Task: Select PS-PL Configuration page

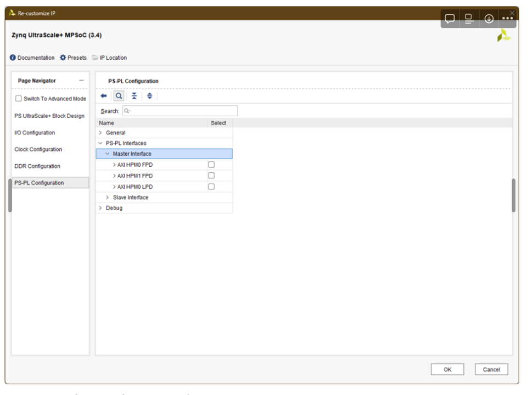Action: (51, 183)
